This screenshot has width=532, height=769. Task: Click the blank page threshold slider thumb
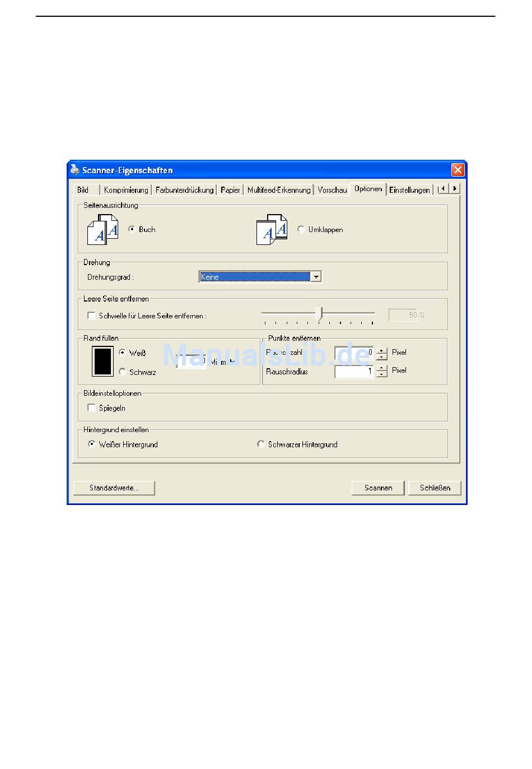[319, 313]
